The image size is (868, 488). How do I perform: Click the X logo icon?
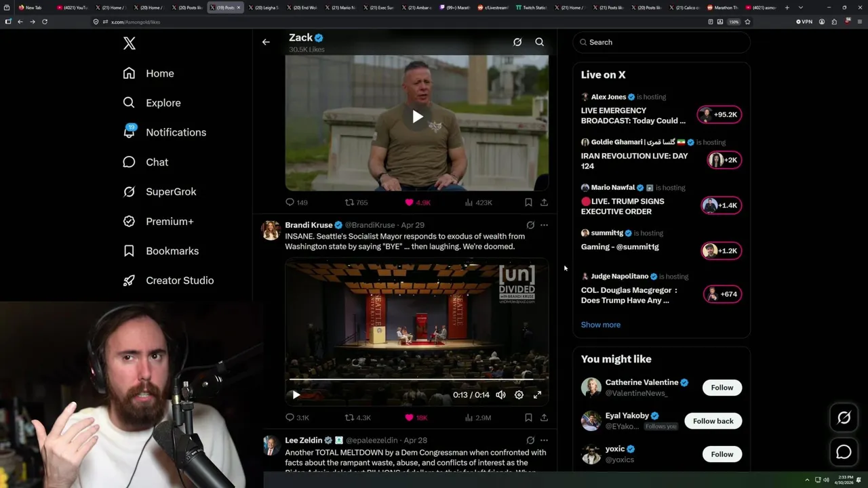point(130,43)
